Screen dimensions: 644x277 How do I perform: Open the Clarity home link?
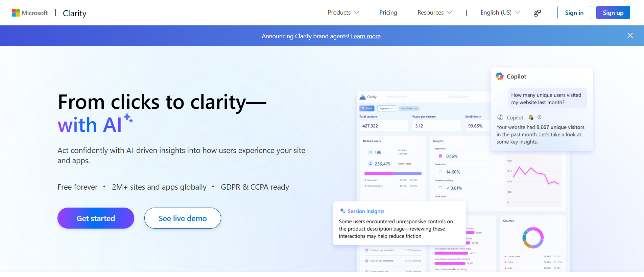click(x=75, y=13)
